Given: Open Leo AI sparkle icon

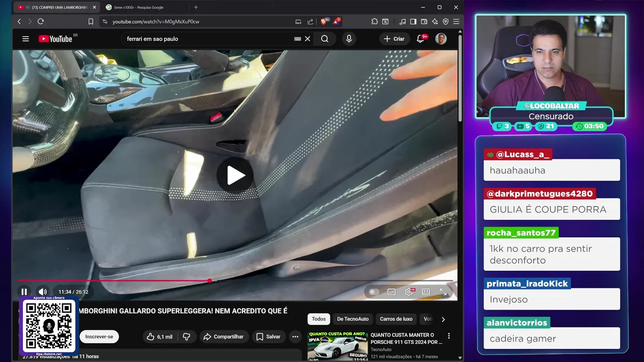Looking at the screenshot, I should tap(435, 22).
